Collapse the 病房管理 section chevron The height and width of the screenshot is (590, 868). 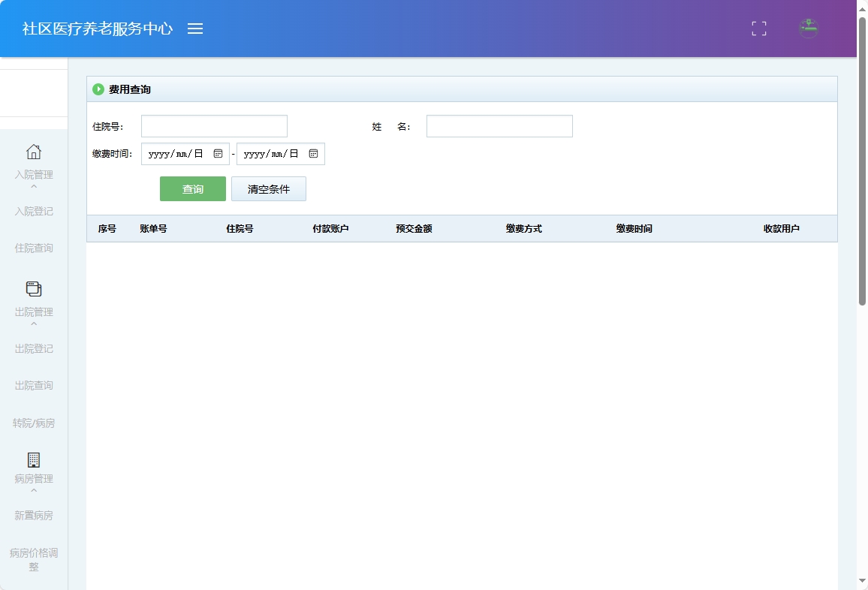click(33, 489)
